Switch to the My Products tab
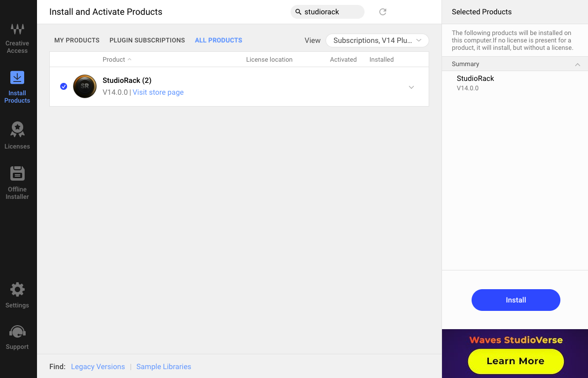The image size is (588, 378). pyautogui.click(x=77, y=40)
